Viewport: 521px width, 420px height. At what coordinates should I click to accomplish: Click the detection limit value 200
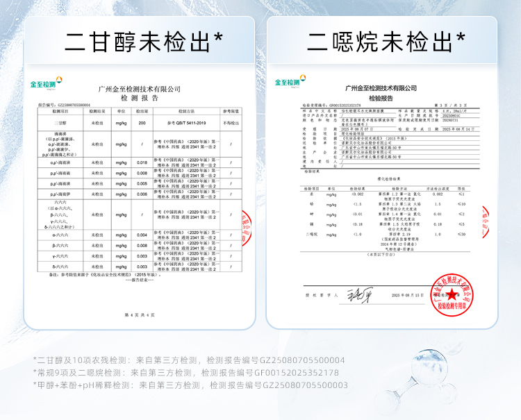tap(142, 123)
